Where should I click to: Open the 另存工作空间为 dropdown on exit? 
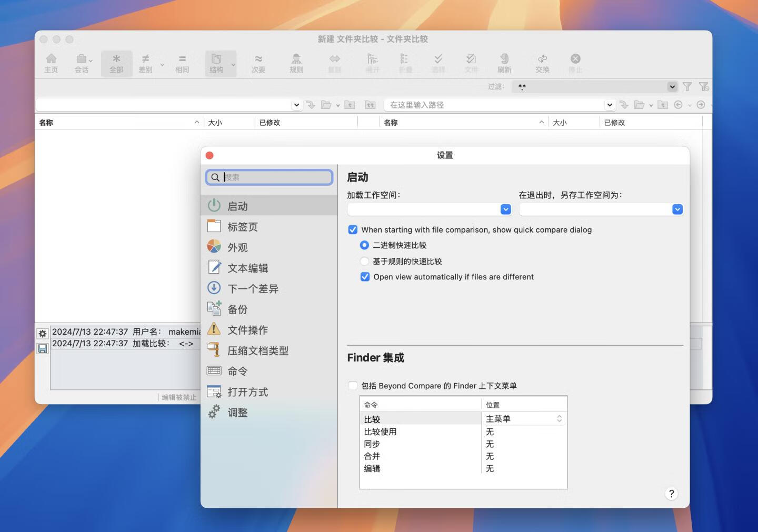coord(677,209)
